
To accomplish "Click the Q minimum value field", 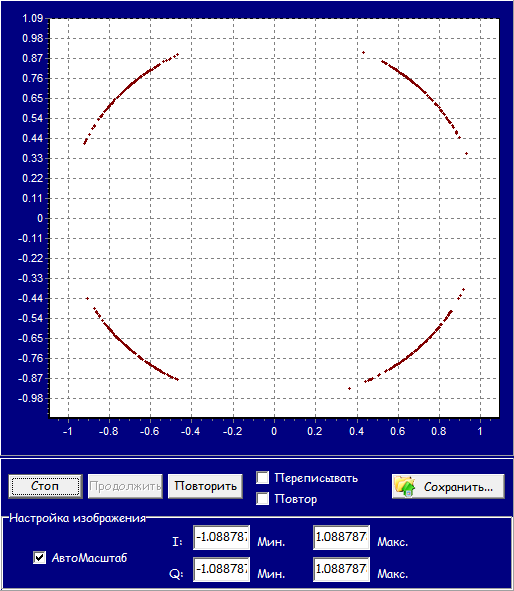I will (222, 569).
